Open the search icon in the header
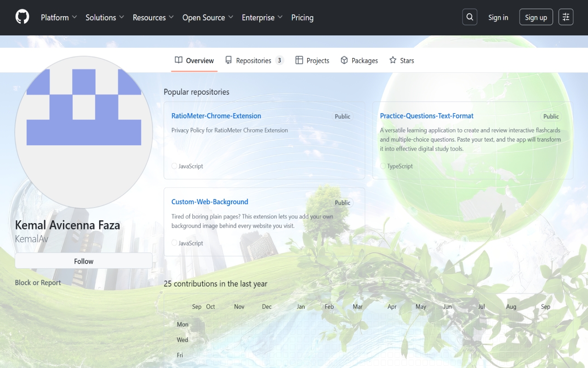 click(x=469, y=17)
